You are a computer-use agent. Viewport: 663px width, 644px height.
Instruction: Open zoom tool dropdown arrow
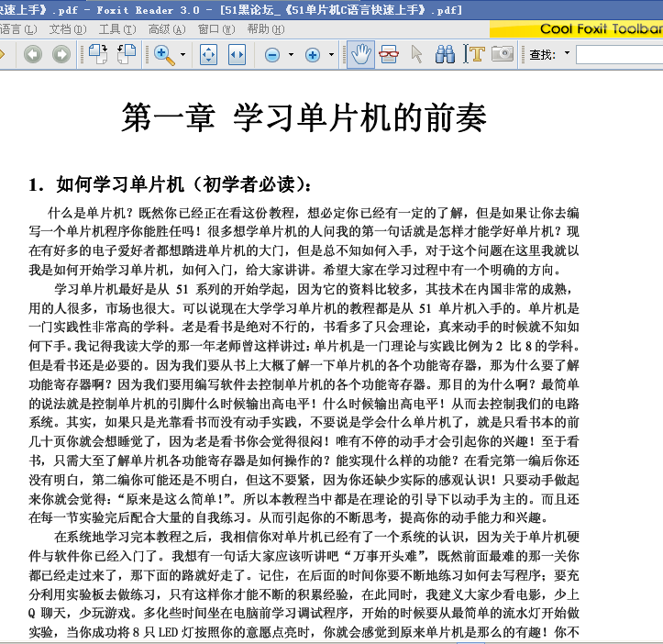click(182, 54)
